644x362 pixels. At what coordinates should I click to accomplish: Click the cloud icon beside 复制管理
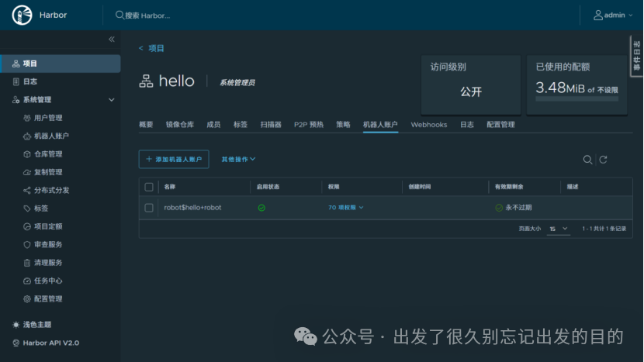[26, 172]
